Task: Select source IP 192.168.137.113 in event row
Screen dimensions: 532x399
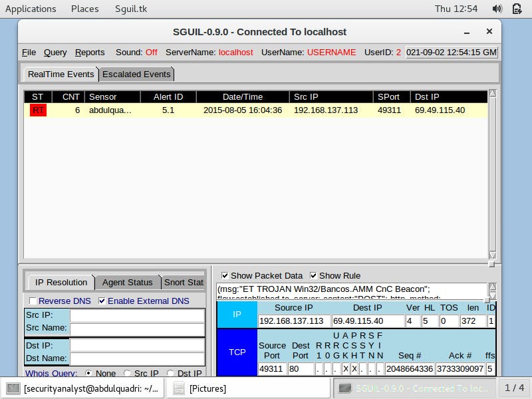Action: point(326,110)
